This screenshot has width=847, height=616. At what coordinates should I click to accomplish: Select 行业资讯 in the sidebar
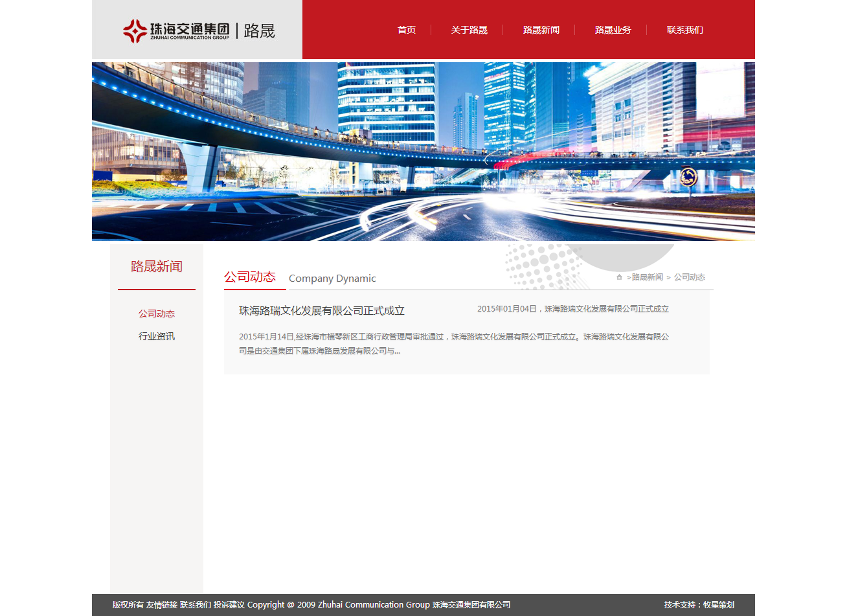pyautogui.click(x=157, y=336)
